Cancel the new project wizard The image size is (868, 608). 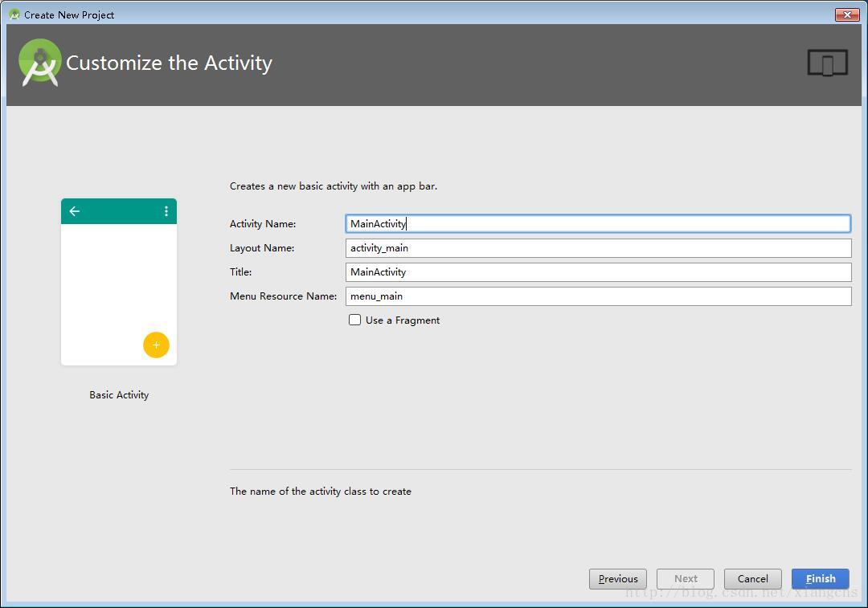point(752,578)
